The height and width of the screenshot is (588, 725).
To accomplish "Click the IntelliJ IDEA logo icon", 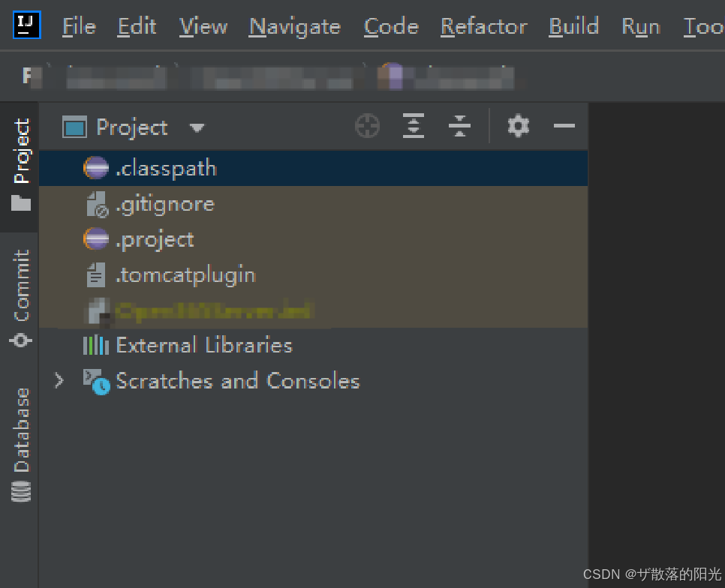I will (x=25, y=25).
